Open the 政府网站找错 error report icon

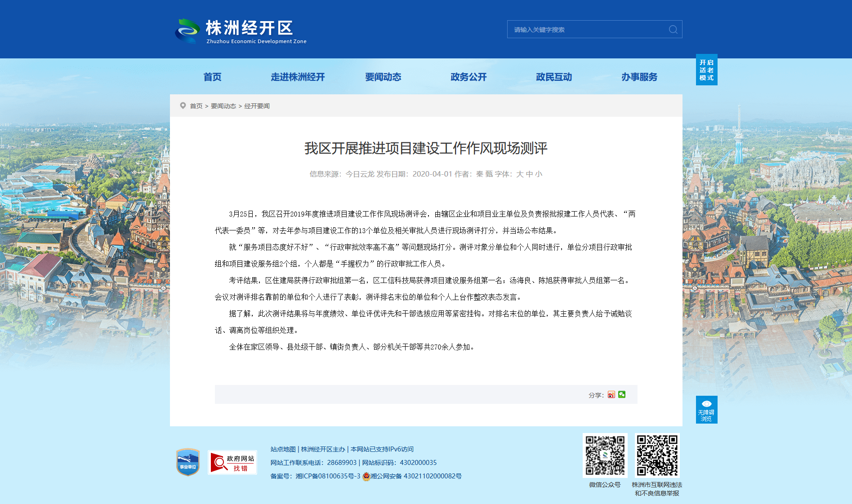(232, 462)
